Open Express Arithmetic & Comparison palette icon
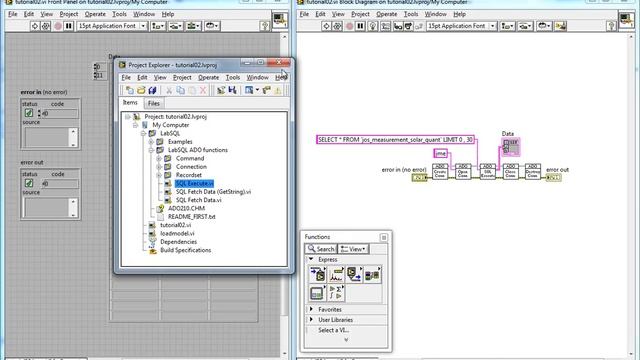Image resolution: width=640 pixels, height=360 pixels. 336,293
